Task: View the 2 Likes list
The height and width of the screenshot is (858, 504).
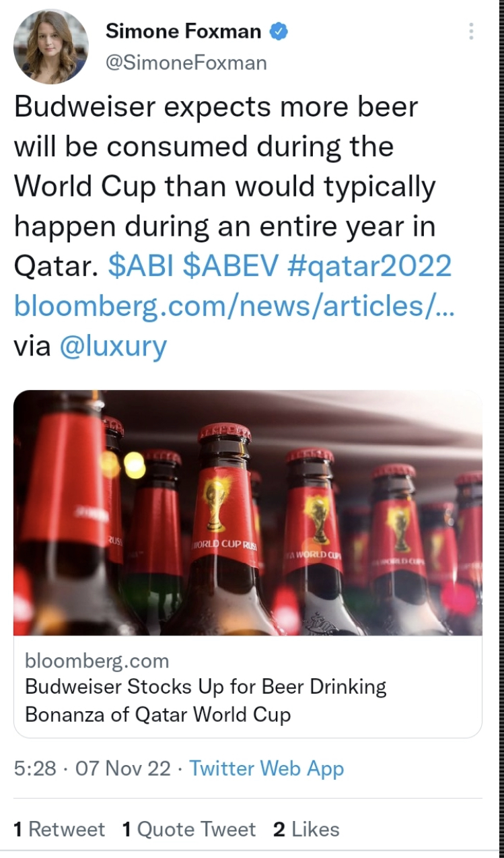Action: (x=306, y=829)
